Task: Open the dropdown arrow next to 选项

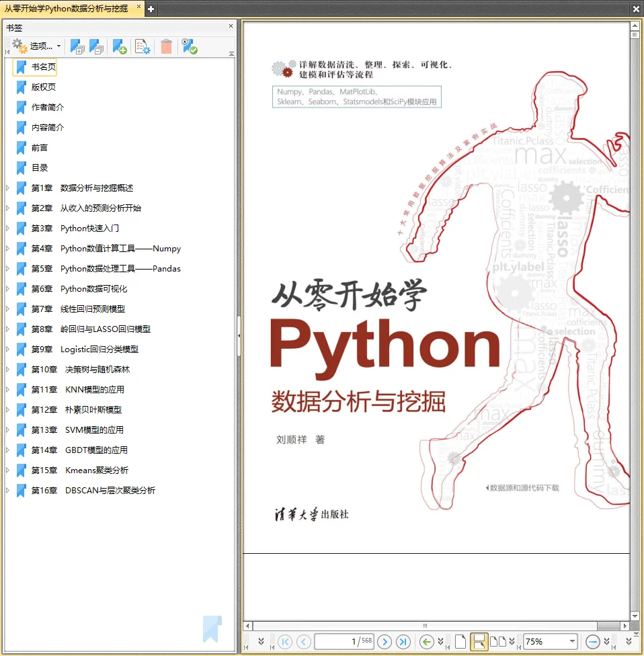Action: click(x=58, y=46)
